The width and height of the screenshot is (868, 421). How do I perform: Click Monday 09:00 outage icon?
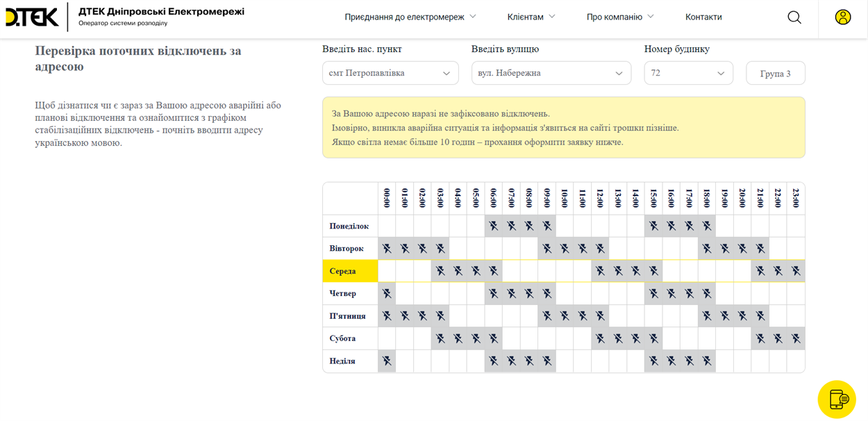pyautogui.click(x=547, y=226)
